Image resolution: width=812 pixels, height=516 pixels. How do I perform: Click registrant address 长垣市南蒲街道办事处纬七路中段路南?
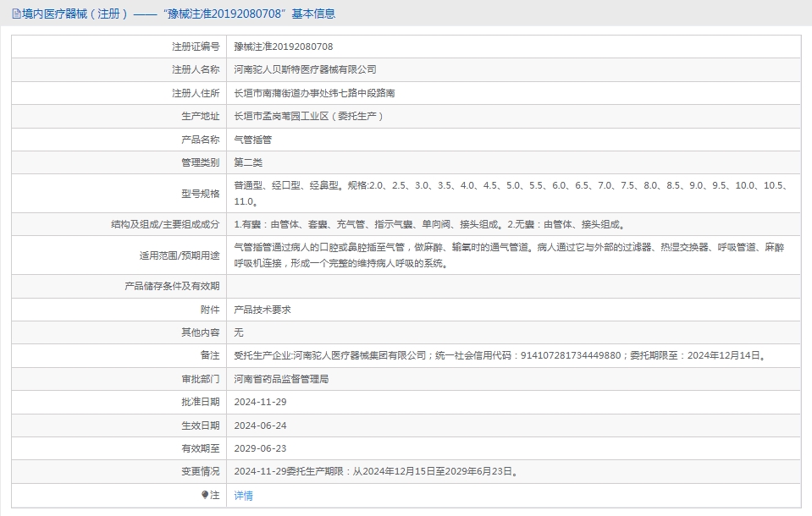314,93
